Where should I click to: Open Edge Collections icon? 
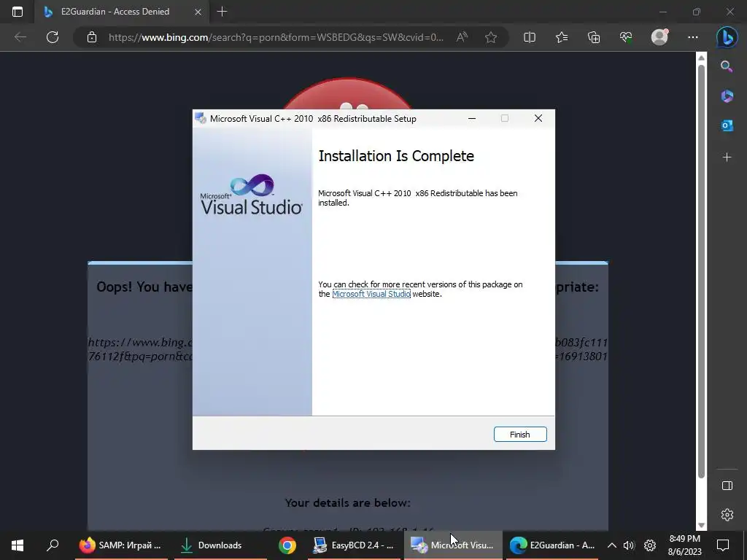[x=594, y=37]
